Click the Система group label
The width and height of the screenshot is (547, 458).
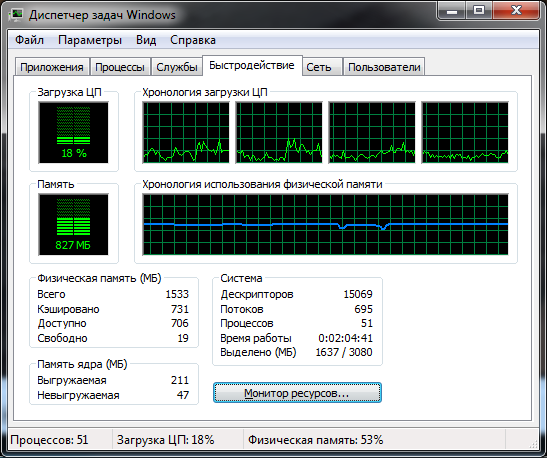click(241, 278)
